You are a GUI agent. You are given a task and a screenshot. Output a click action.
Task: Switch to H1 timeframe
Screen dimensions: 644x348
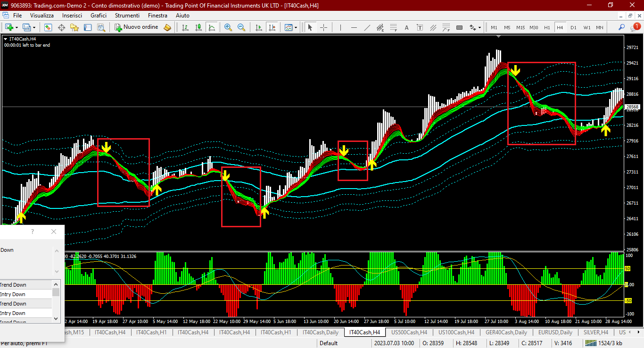[x=547, y=27]
